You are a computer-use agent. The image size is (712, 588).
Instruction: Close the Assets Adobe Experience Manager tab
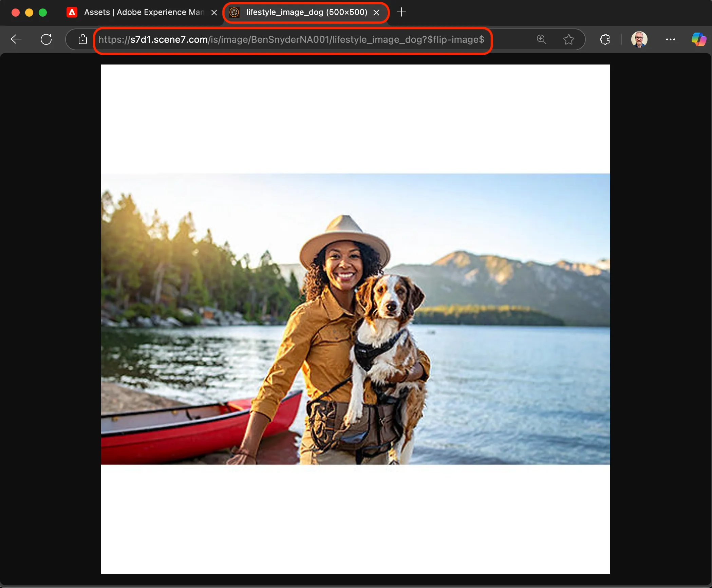[x=214, y=13]
